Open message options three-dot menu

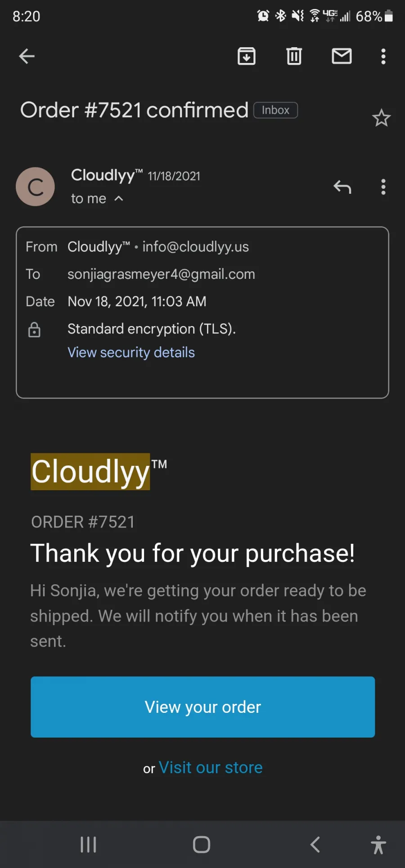click(x=383, y=187)
